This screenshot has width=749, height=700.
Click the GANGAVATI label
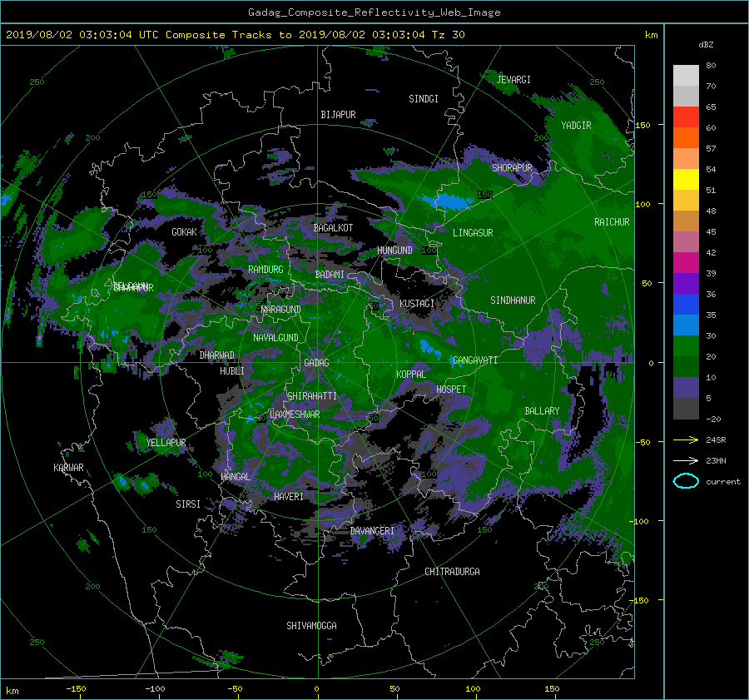pos(475,360)
